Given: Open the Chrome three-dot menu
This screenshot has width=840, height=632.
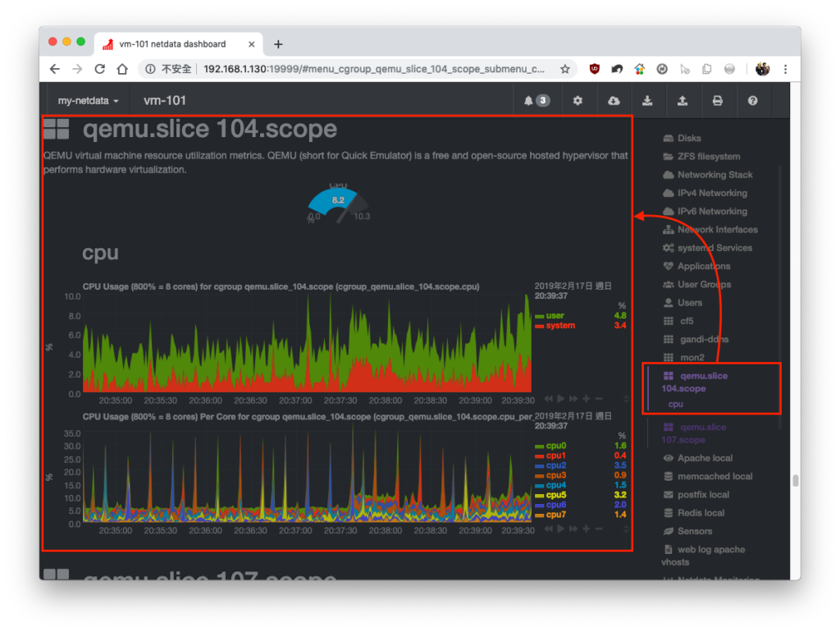Looking at the screenshot, I should click(x=785, y=69).
